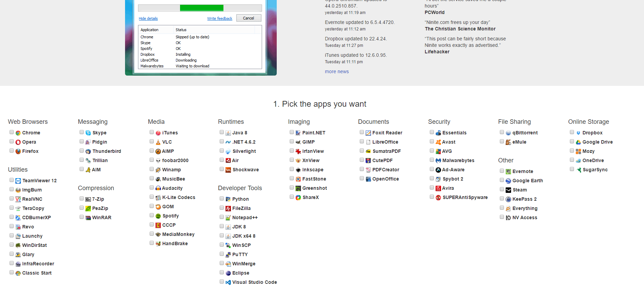Click the Opera icon
The height and width of the screenshot is (291, 644).
pyautogui.click(x=18, y=142)
